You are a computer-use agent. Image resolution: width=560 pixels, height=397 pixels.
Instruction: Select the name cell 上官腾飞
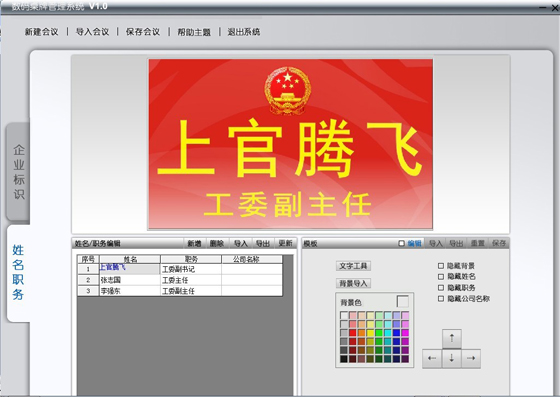[x=129, y=269]
